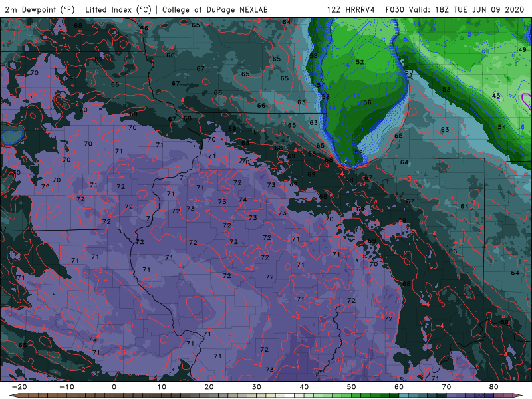
Task: Click the dewpoint value 60 on the map
Action: pyautogui.click(x=409, y=72)
